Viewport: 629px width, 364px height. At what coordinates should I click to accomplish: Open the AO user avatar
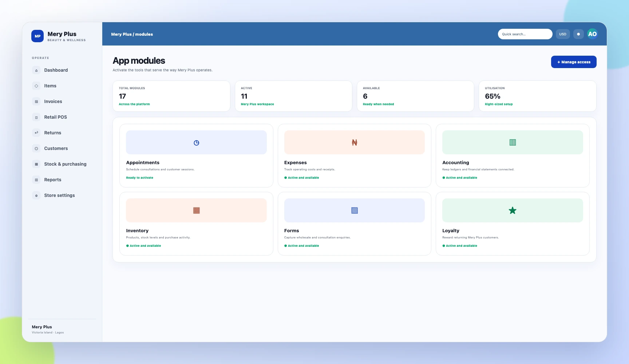[592, 34]
